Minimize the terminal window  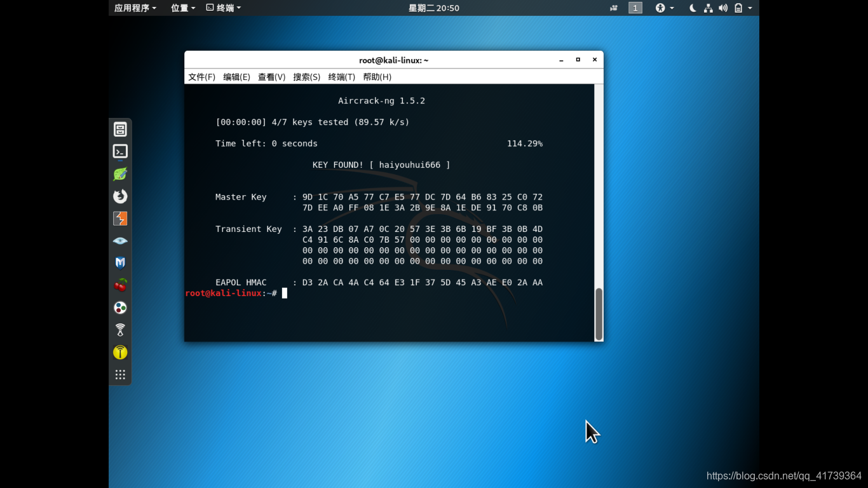point(561,60)
